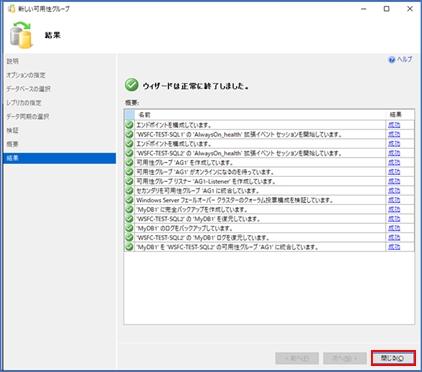Select text 'WSFC-TEST-SQL2' の 'MyDB1' ログを復元しています

203,238
